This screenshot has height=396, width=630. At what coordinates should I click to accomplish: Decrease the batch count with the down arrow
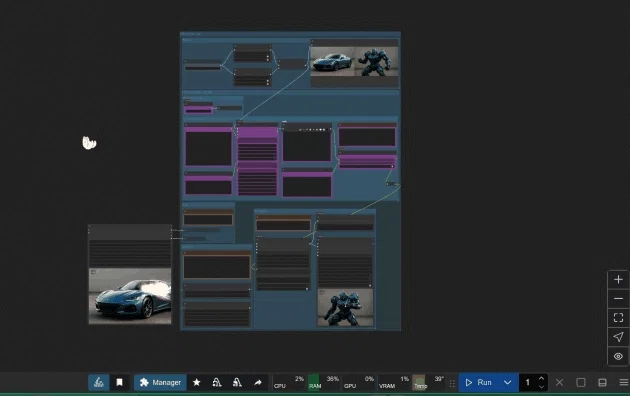tap(541, 387)
